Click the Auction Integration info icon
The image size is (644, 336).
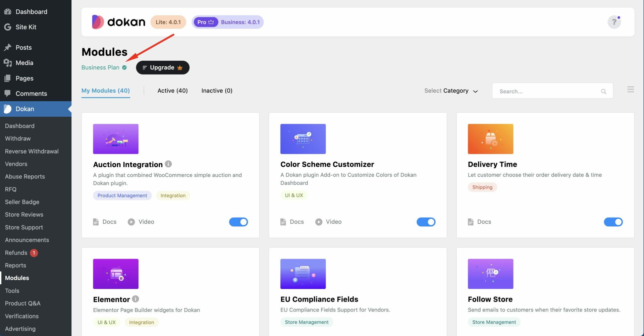tap(168, 164)
